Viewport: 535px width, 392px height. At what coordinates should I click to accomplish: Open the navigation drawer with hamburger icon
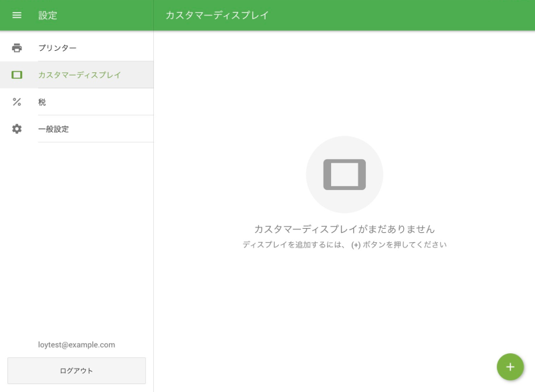tap(17, 15)
